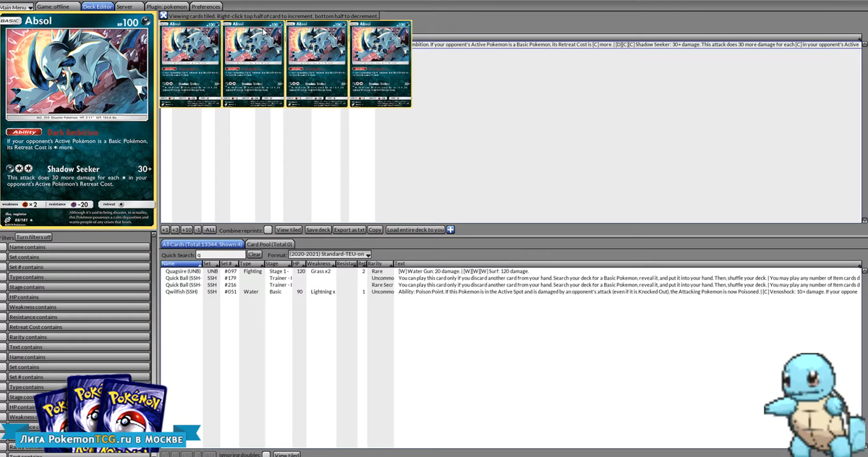This screenshot has width=868, height=457.
Task: Sort by the Set column header
Action: [210, 264]
